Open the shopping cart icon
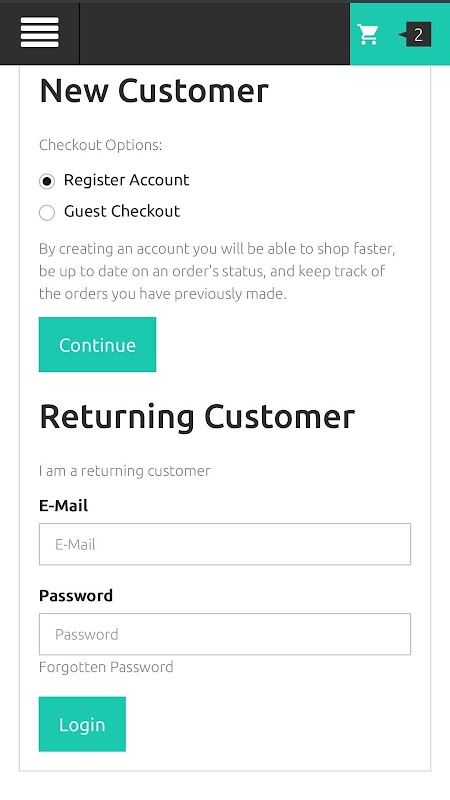450x800 pixels. 367,35
